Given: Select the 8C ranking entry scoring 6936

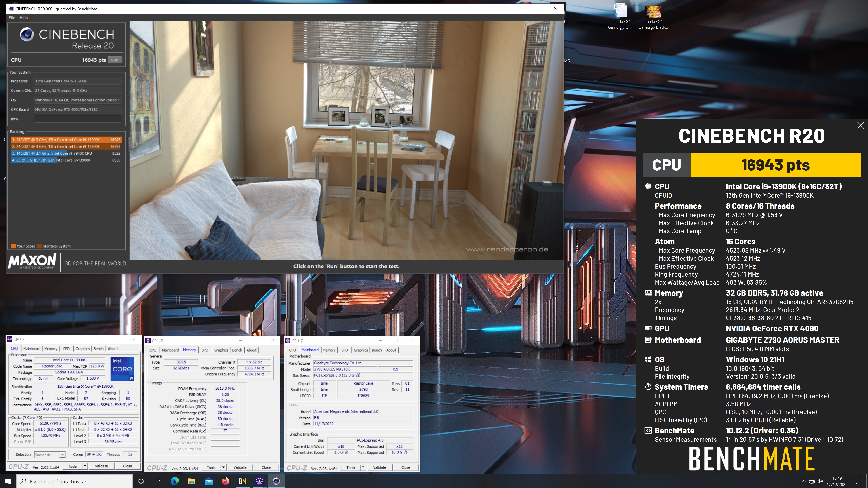Looking at the screenshot, I should 66,160.
